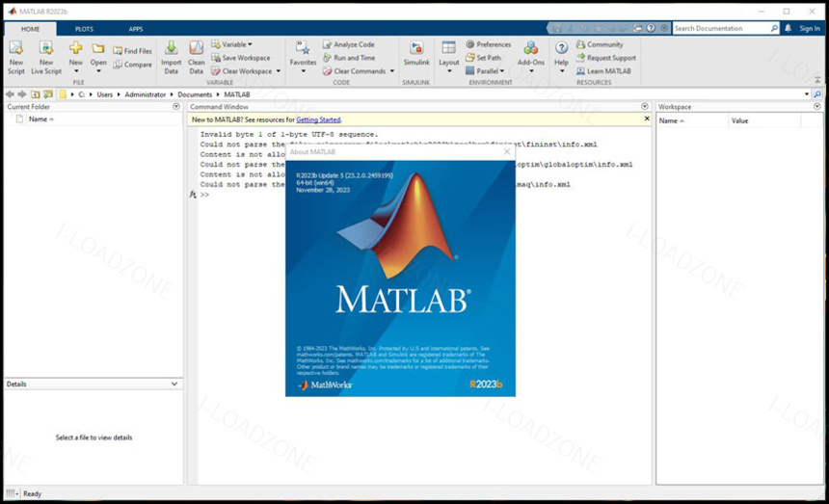
Task: Open Current Folder panel actions menu
Action: [x=176, y=106]
